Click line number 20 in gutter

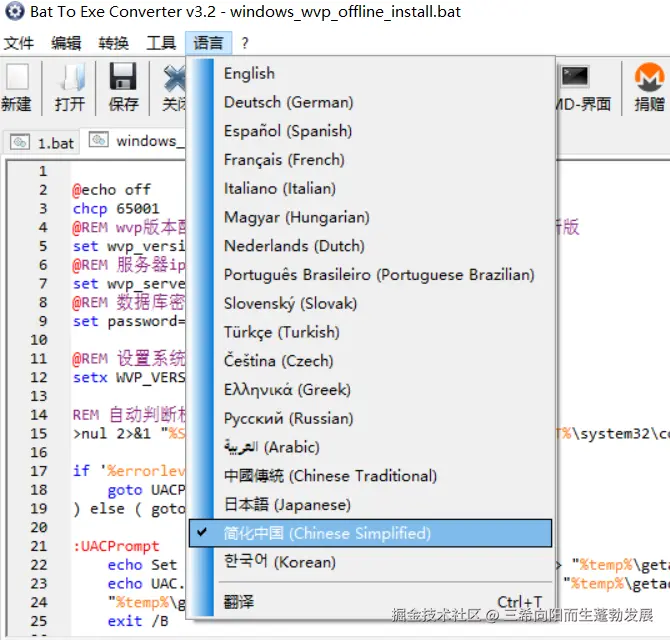pyautogui.click(x=38, y=527)
